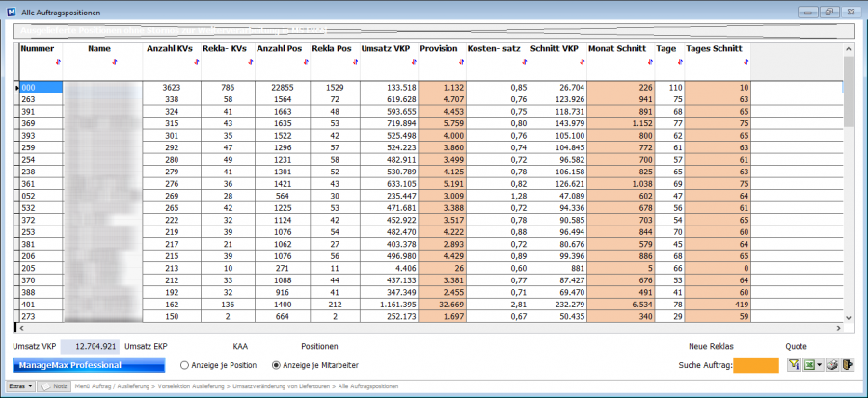This screenshot has width=868, height=398.
Task: Click Monat Schnitt cell 6.534
Action: pos(621,304)
